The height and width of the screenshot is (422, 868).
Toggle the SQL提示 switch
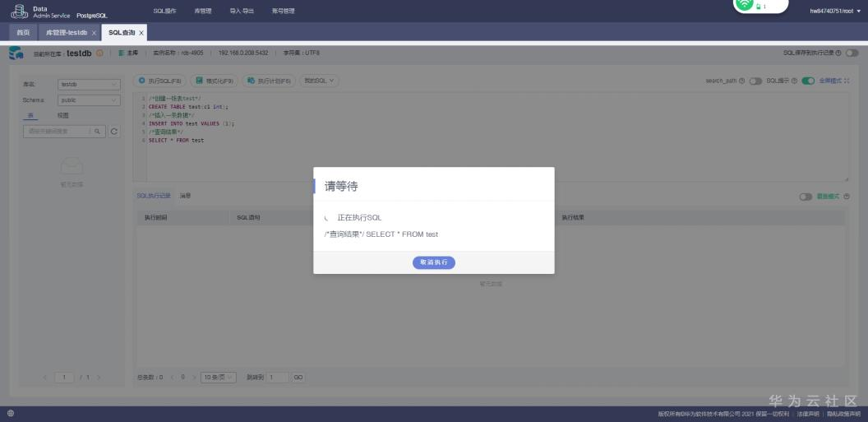[x=808, y=81]
